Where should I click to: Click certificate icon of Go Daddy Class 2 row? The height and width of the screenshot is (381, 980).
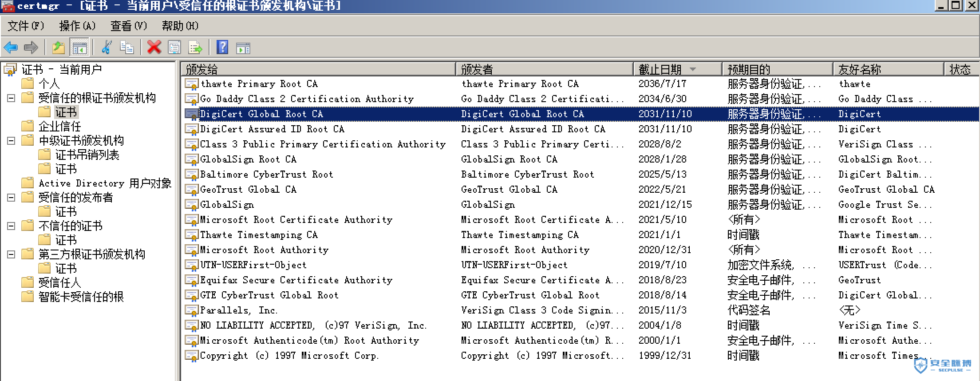pyautogui.click(x=191, y=99)
